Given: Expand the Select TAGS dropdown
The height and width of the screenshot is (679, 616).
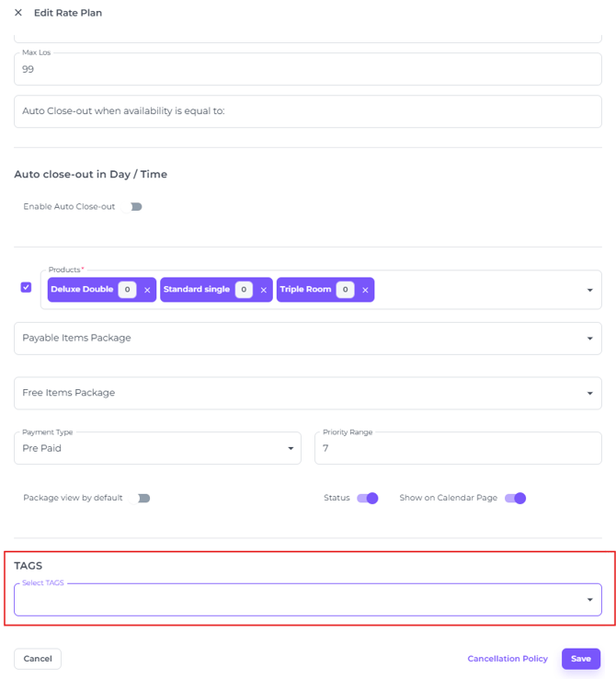Looking at the screenshot, I should (307, 600).
